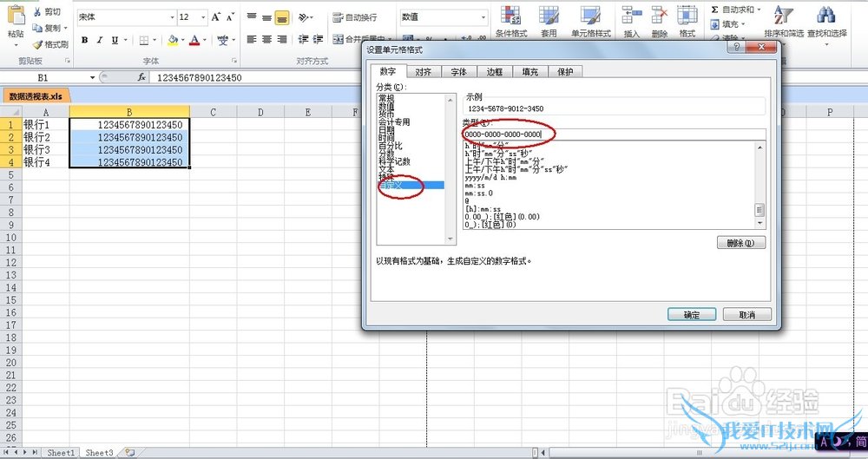Viewport: 868px width, 459px height.
Task: Click the Bold formatting icon
Action: pyautogui.click(x=84, y=40)
